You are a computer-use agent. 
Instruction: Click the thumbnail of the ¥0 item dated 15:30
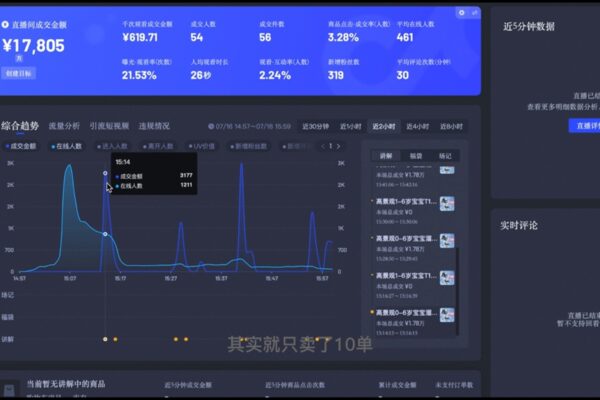[x=447, y=204]
